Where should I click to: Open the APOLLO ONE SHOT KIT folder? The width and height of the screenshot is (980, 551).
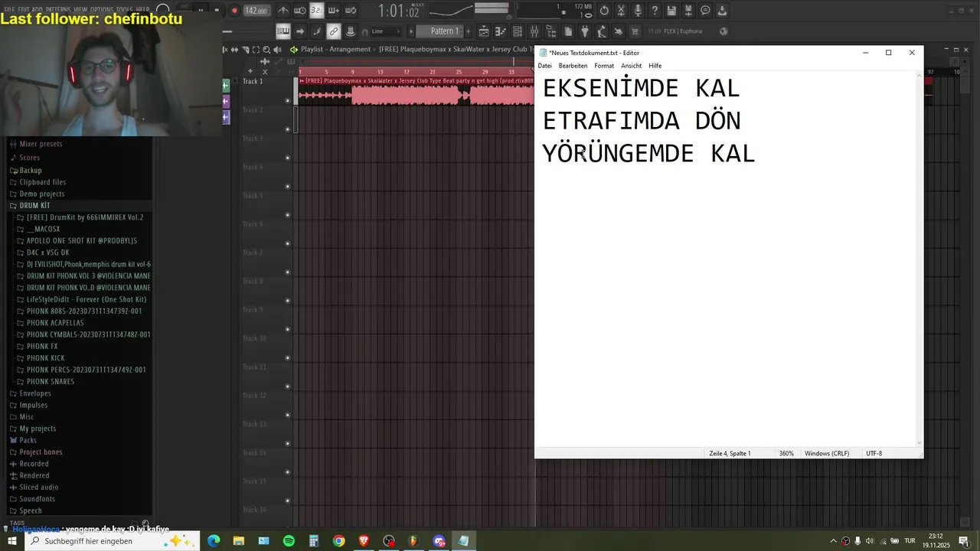(81, 240)
